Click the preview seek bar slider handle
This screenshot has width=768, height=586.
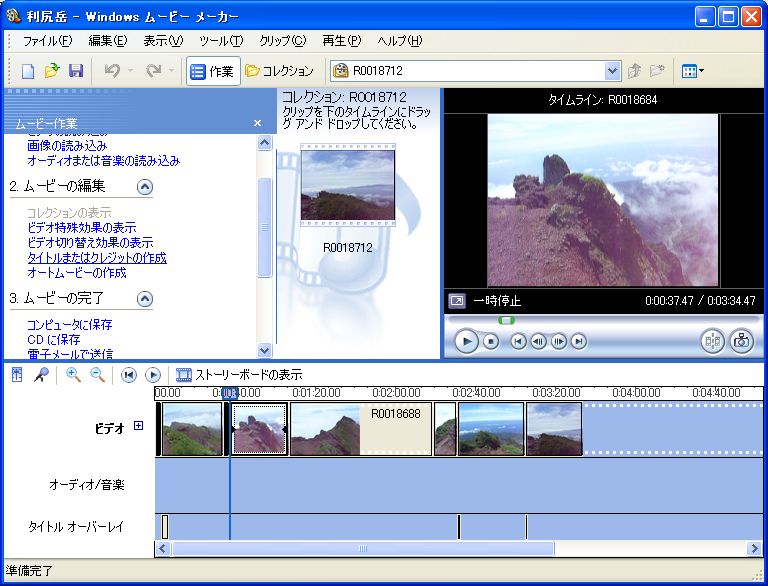point(506,320)
